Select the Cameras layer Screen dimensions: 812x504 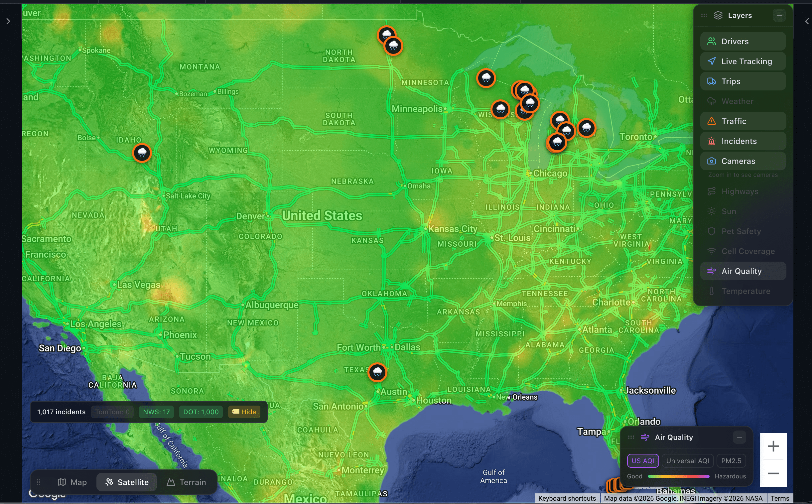click(x=743, y=161)
